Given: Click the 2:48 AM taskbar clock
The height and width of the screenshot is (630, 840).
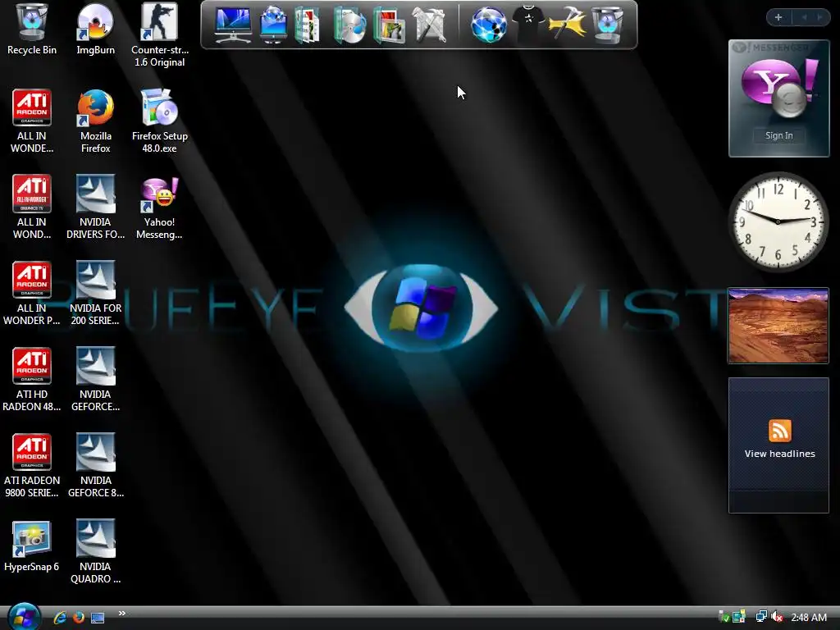Looking at the screenshot, I should [809, 618].
